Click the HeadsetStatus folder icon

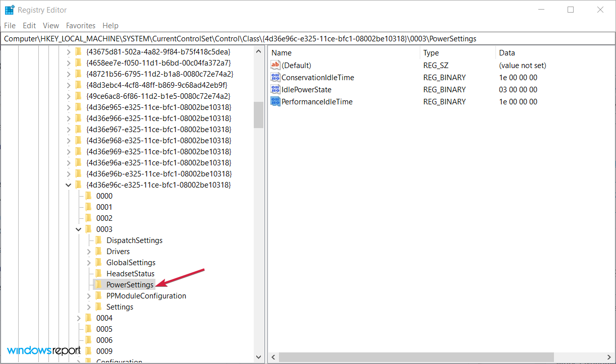[98, 273]
